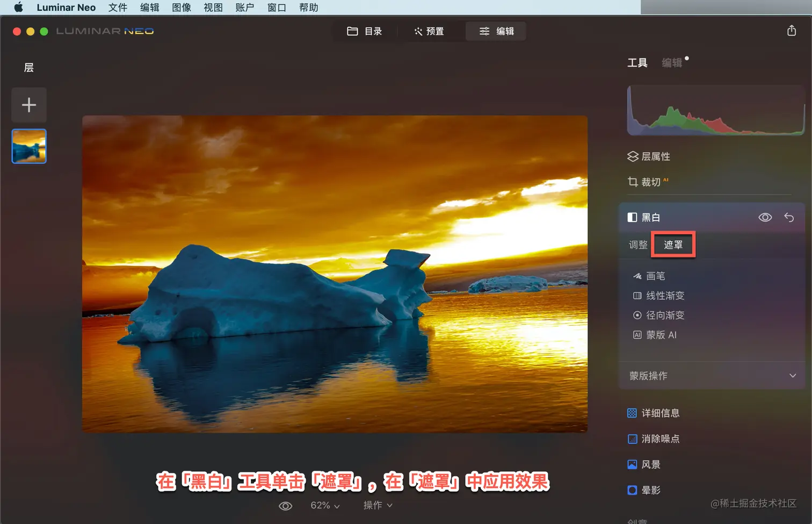Open the 消除噪点 denoise tool
The image size is (812, 524).
[x=654, y=439]
